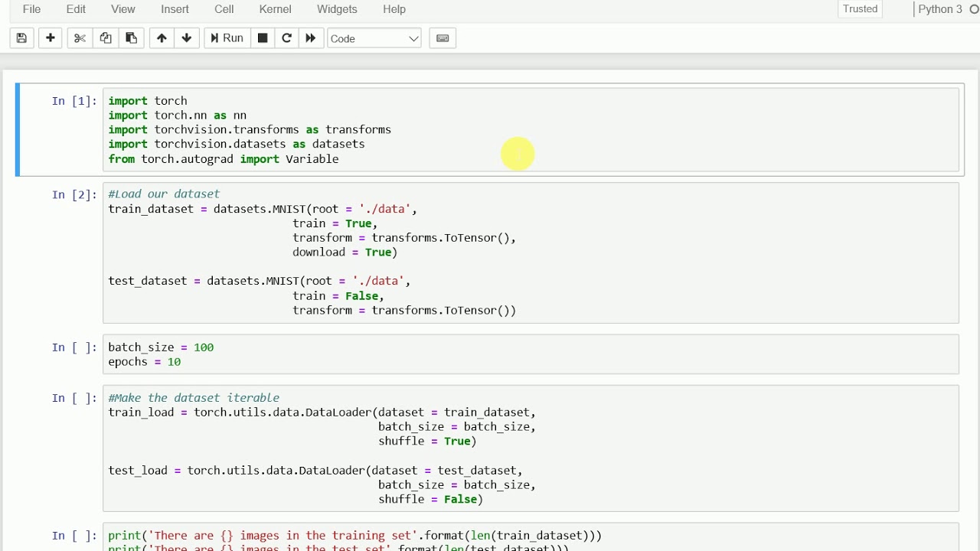The image size is (980, 551).
Task: Click inside the import torch code cell
Action: (x=531, y=129)
